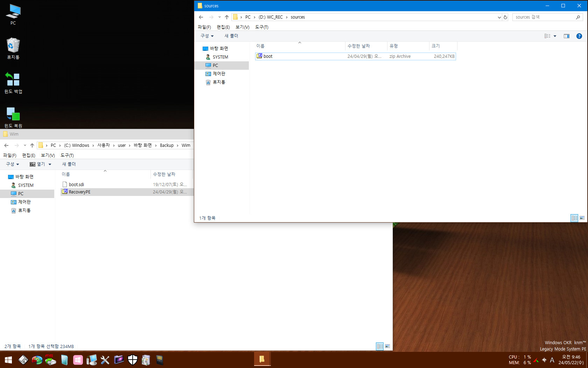Viewport: 588px width, 368px height.
Task: Open the second taskbar icon beside Start
Action: [x=23, y=360]
